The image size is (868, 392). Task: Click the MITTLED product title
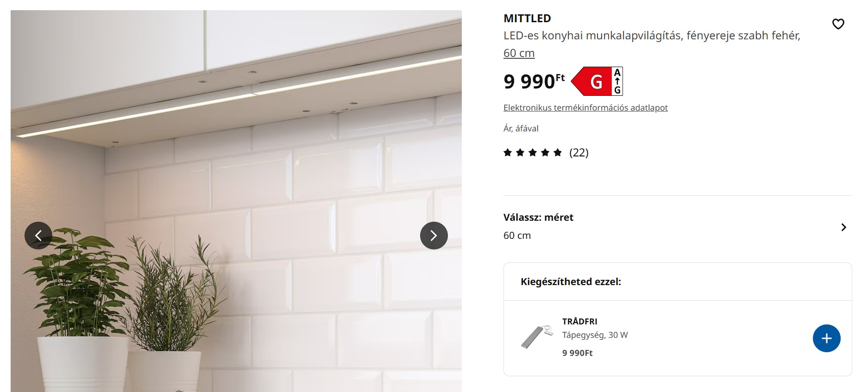click(x=527, y=19)
